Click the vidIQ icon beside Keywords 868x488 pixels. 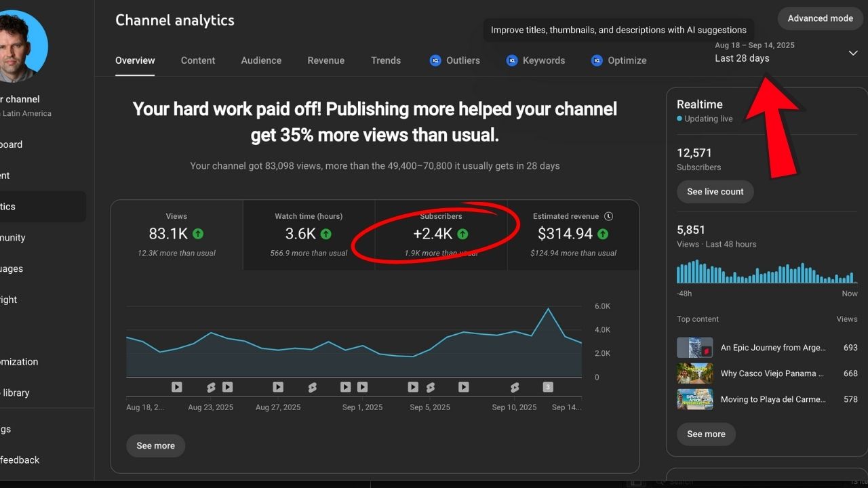(x=512, y=60)
